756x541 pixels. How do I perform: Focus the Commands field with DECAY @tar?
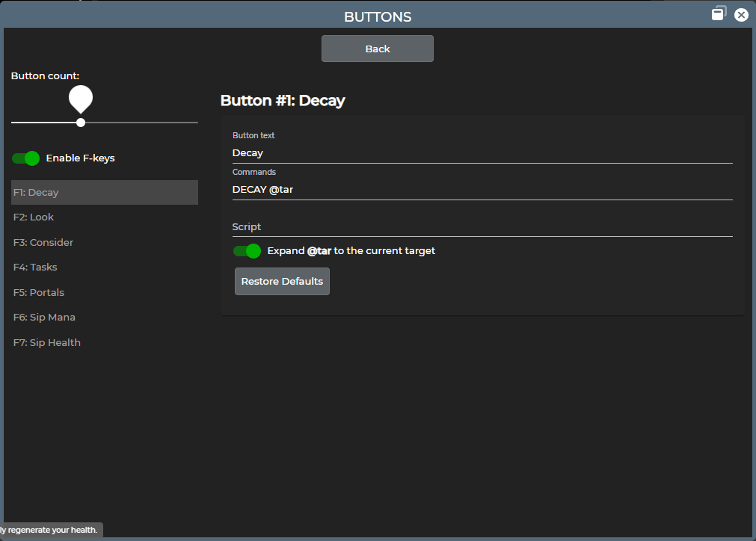[482, 190]
